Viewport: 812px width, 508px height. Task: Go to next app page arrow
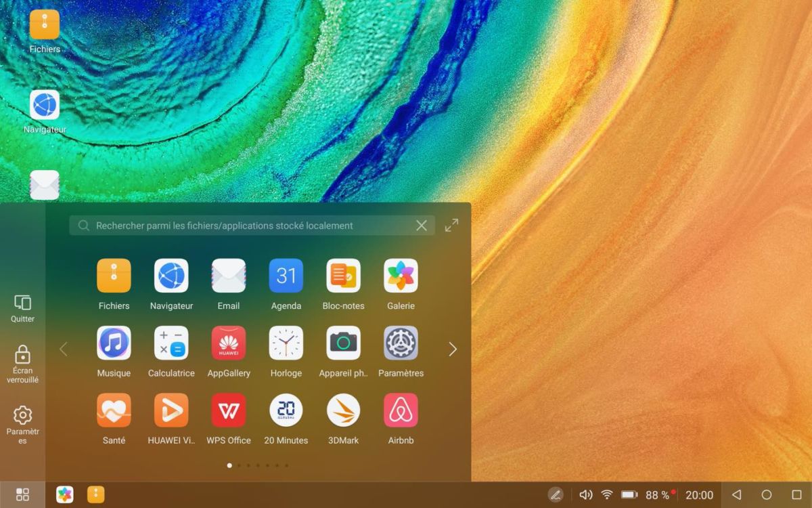[453, 350]
